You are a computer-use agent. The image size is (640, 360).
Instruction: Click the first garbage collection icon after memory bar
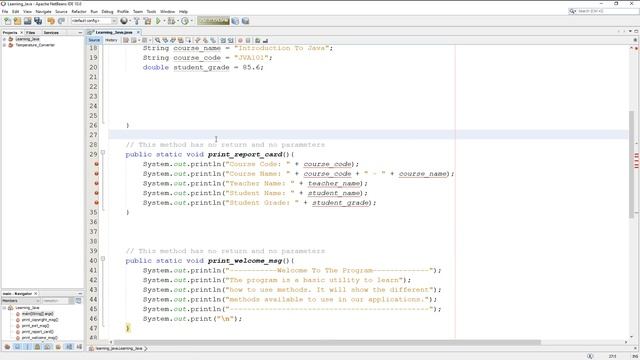(235, 21)
